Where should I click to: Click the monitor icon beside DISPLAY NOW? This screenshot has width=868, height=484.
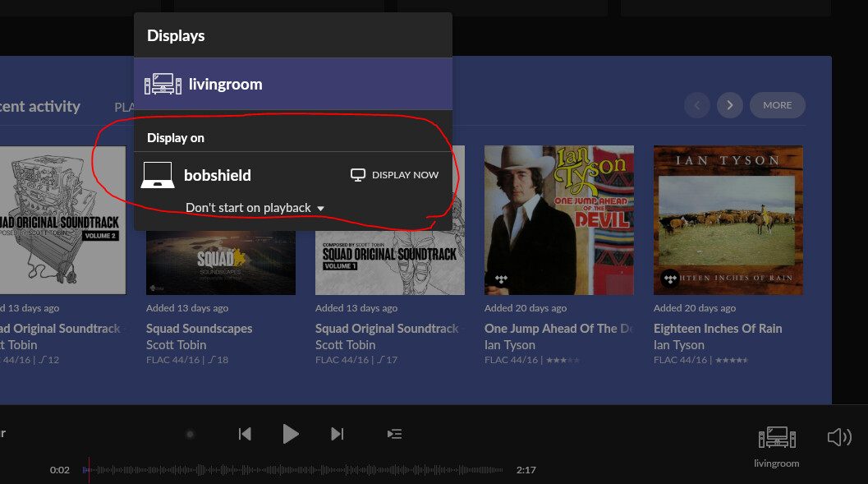357,175
